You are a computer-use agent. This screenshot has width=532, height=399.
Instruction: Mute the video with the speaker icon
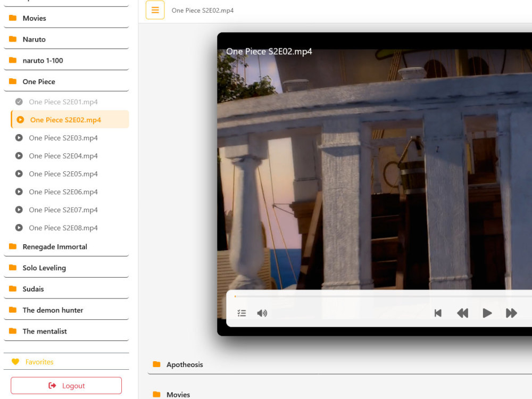(262, 313)
